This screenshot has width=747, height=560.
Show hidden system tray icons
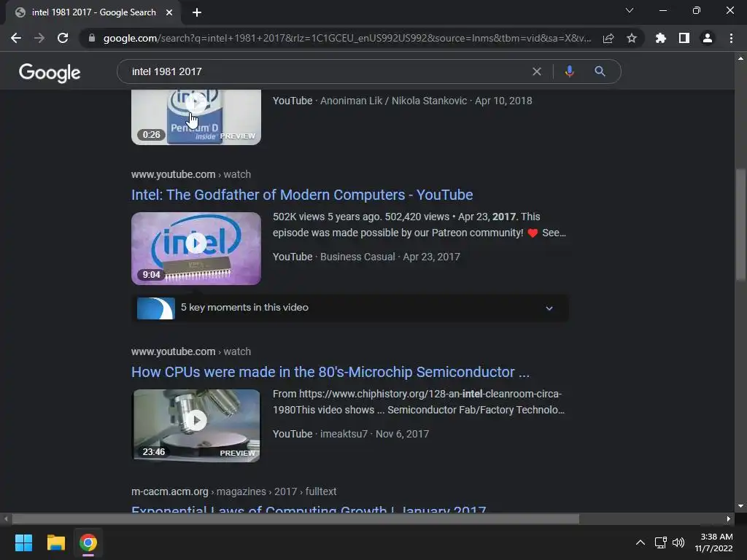click(x=640, y=542)
